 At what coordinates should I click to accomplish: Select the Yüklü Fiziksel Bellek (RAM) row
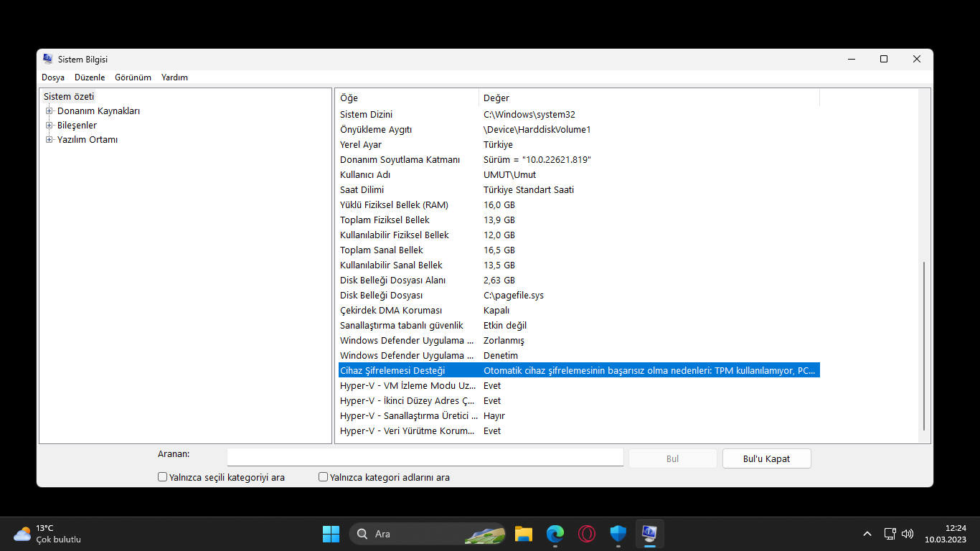click(x=578, y=205)
